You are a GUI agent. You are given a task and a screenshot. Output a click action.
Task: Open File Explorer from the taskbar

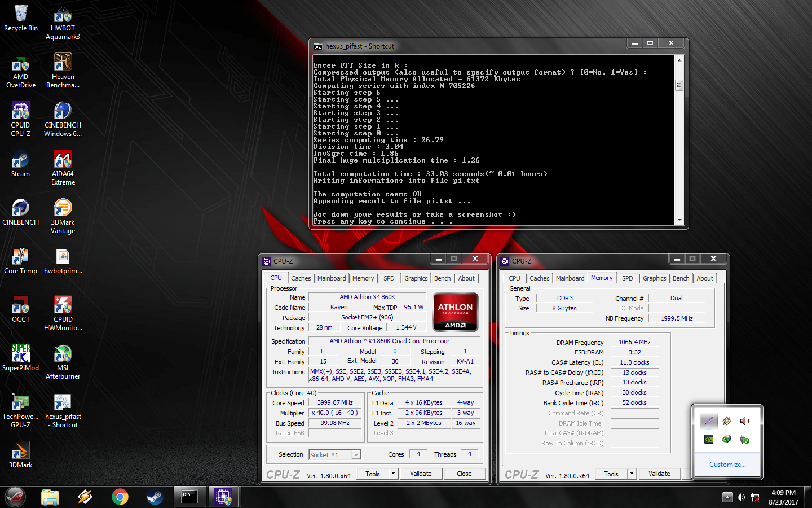pyautogui.click(x=50, y=497)
